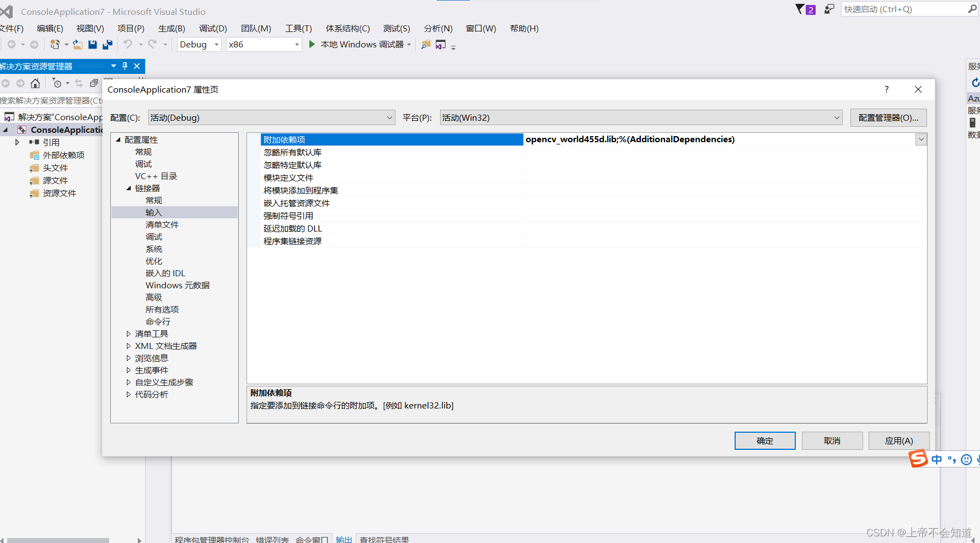Select the 延迟加载的 DLL property row
Screen dimensions: 980x543
click(x=593, y=228)
